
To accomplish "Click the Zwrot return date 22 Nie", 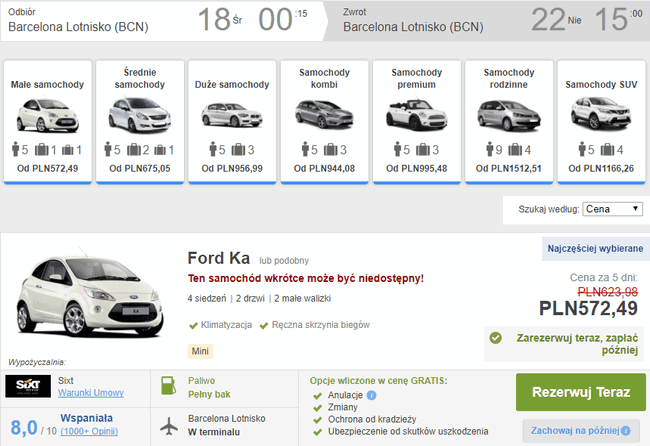I will coord(556,19).
